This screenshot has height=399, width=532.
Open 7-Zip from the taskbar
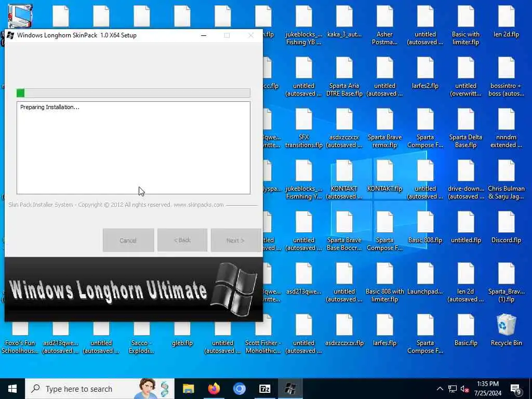click(x=264, y=389)
